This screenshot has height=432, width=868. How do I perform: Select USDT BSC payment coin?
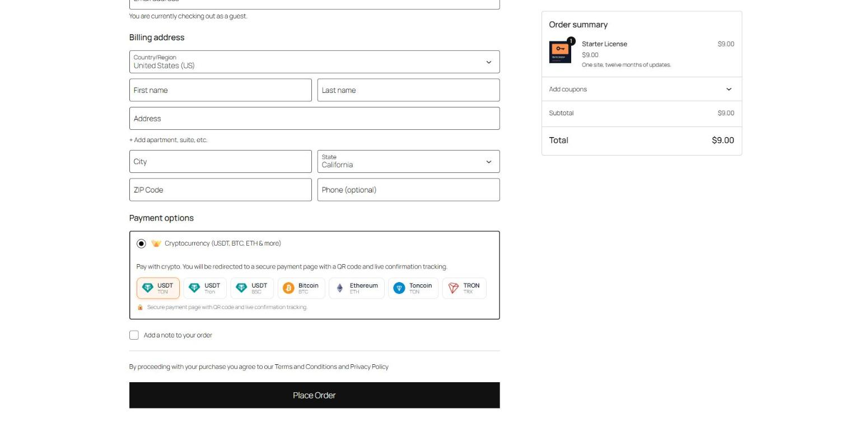252,288
